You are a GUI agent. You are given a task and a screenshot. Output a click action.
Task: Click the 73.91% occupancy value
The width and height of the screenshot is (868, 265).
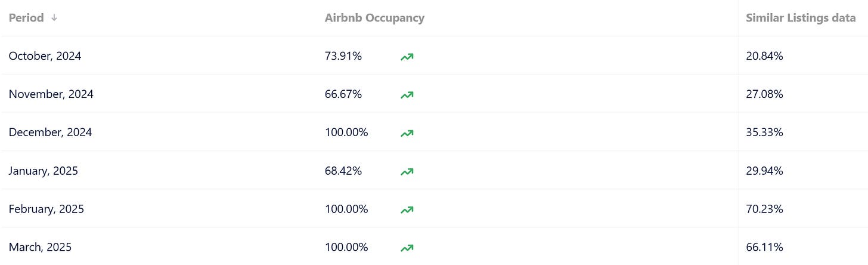point(343,56)
